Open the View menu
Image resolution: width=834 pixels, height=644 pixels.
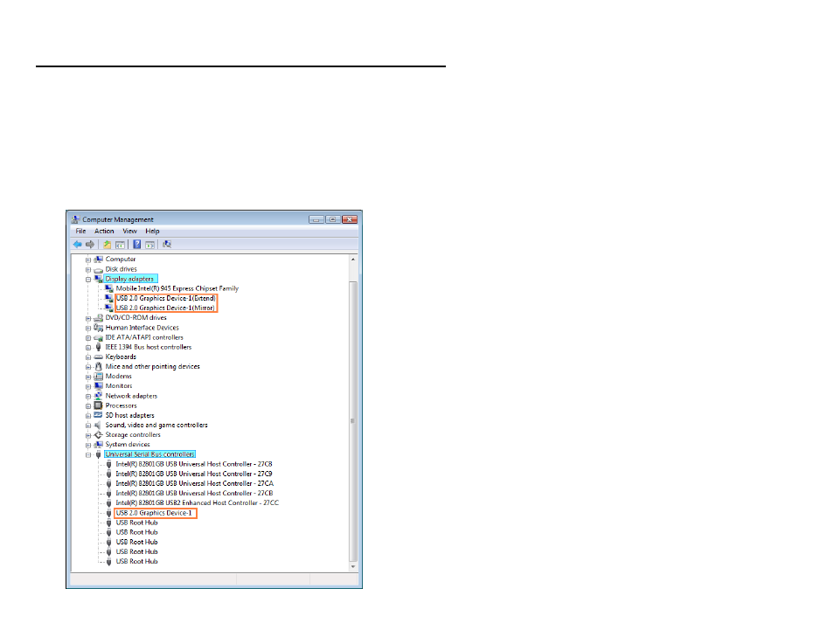point(129,232)
